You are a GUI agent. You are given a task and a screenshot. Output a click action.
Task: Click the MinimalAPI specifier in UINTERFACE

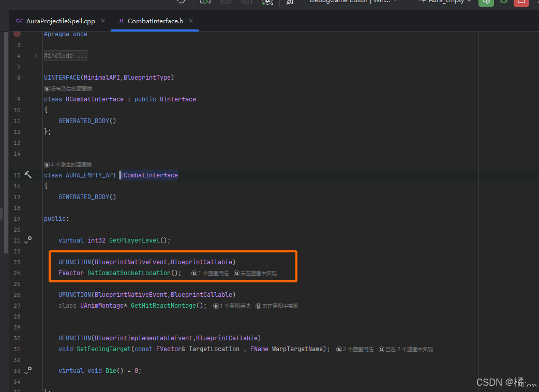pos(102,77)
